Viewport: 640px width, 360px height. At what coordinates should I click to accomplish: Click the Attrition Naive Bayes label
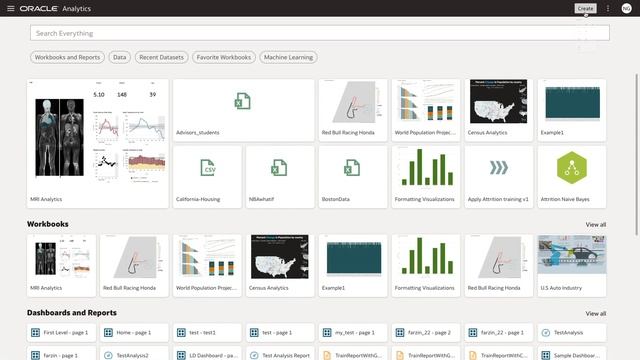click(565, 199)
